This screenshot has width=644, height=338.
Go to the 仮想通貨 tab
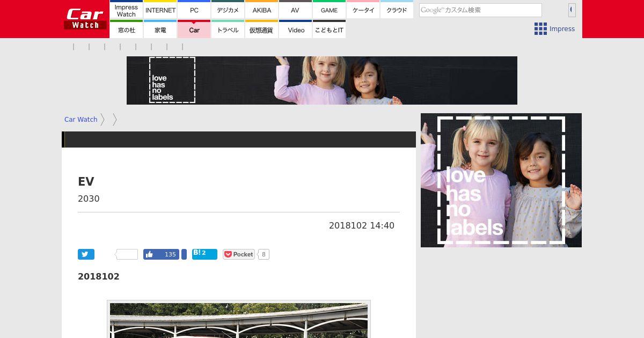(x=262, y=30)
